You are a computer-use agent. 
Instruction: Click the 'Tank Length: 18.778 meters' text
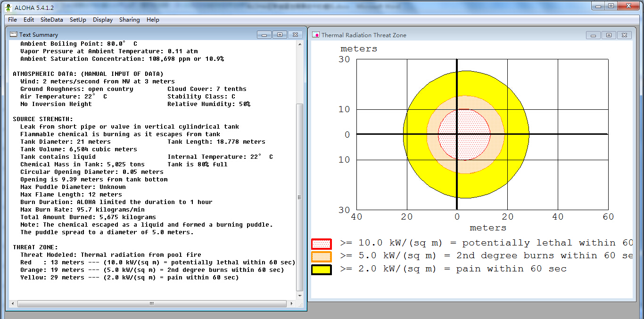pyautogui.click(x=216, y=142)
